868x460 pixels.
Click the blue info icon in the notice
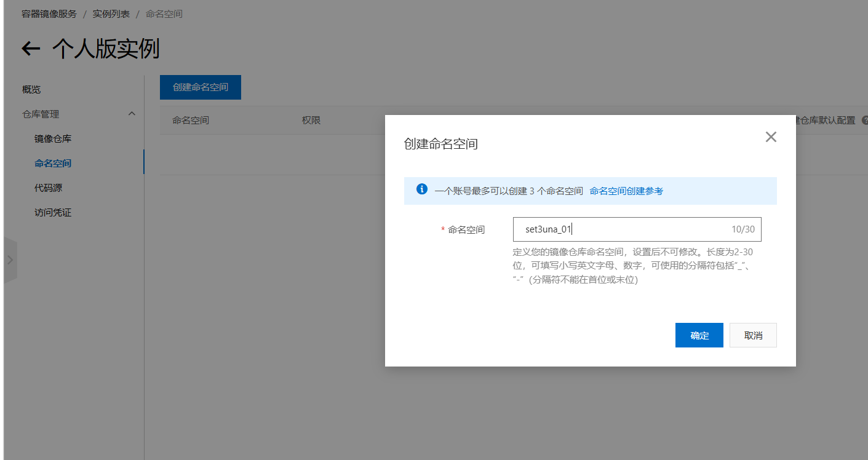(x=422, y=189)
